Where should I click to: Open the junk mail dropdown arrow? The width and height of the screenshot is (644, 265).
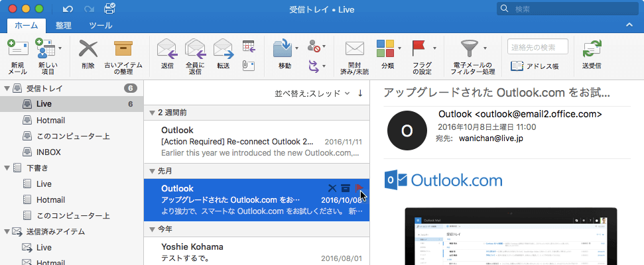[324, 47]
